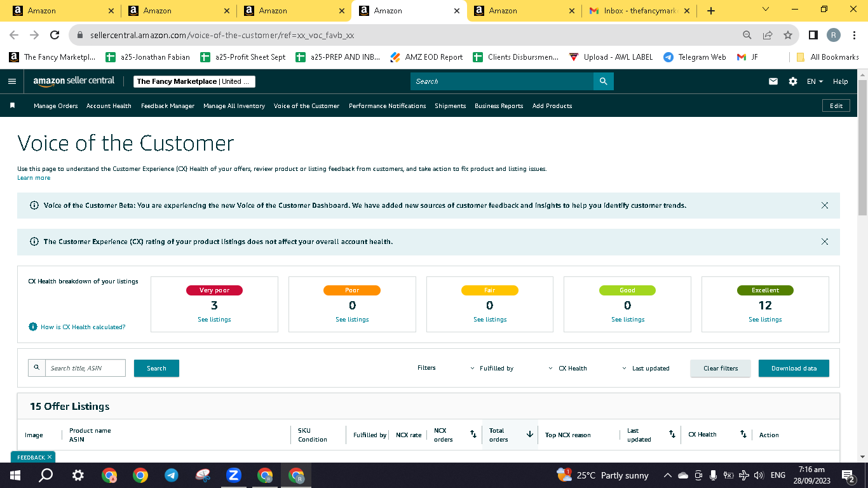Open Manage Orders in the navigation bar
Screen dimensions: 868x488
coord(56,105)
